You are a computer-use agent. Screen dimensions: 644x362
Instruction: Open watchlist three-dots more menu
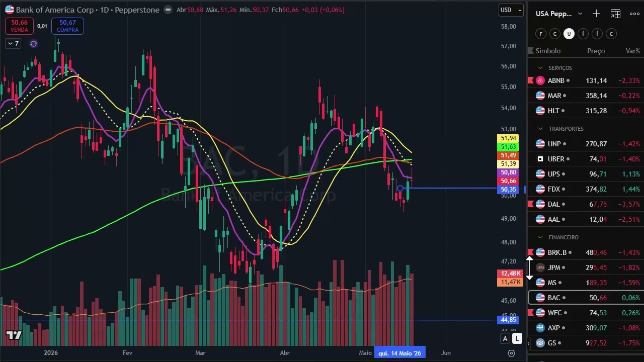[634, 14]
